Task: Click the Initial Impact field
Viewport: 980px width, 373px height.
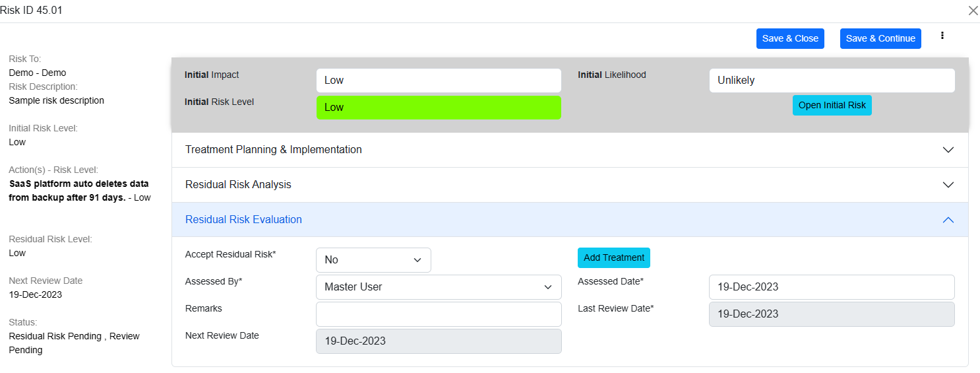Action: [x=439, y=81]
